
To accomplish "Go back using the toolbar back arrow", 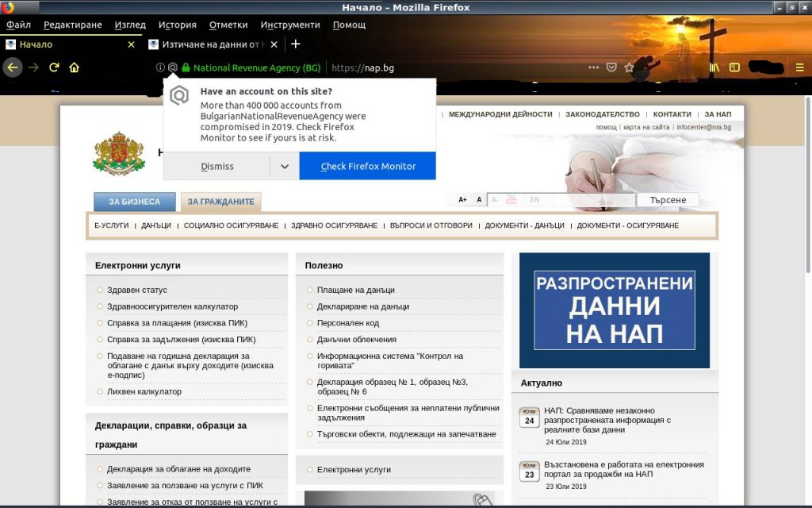I will [13, 67].
